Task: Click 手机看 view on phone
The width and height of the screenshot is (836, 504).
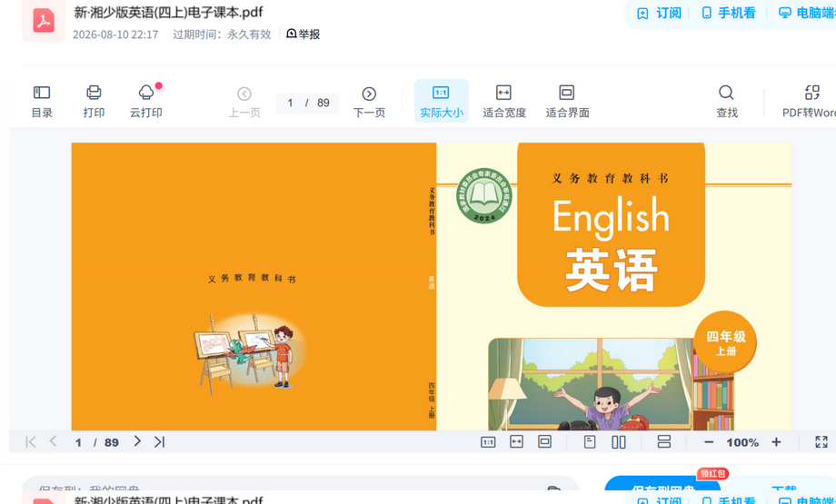Action: tap(728, 13)
